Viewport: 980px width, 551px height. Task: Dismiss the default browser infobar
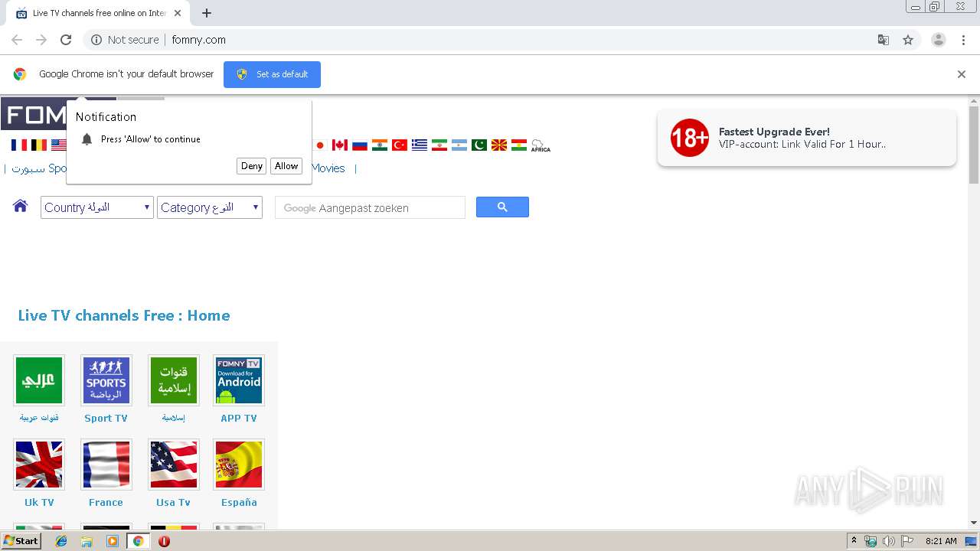pos(962,74)
